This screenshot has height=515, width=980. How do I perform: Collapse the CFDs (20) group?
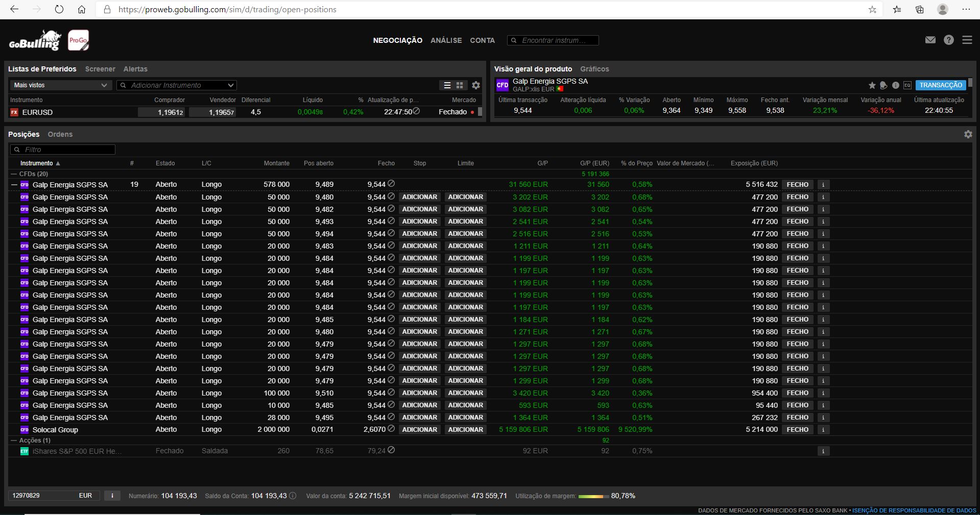click(x=14, y=174)
